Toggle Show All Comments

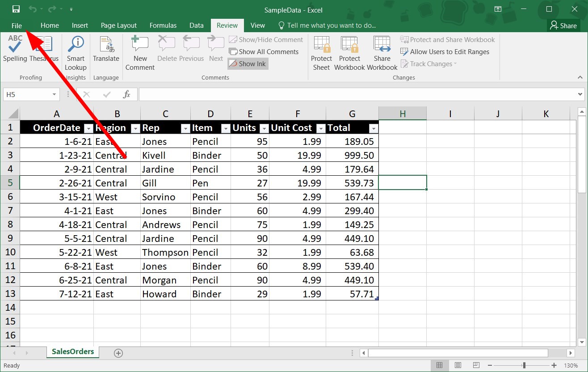264,51
